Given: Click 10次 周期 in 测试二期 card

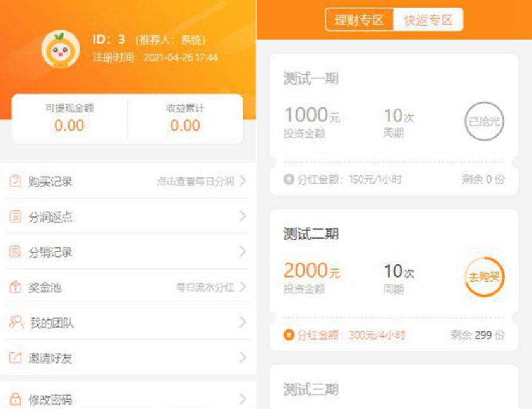Looking at the screenshot, I should [399, 278].
